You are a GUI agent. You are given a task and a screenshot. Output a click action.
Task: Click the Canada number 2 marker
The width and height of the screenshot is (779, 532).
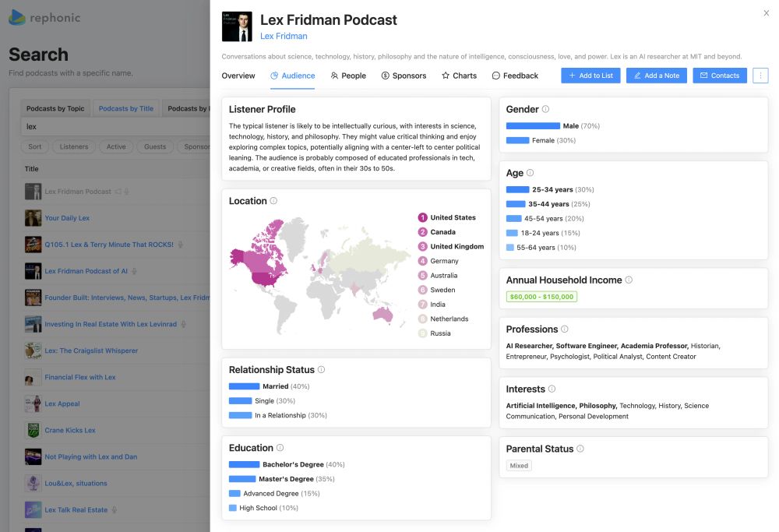tap(423, 232)
